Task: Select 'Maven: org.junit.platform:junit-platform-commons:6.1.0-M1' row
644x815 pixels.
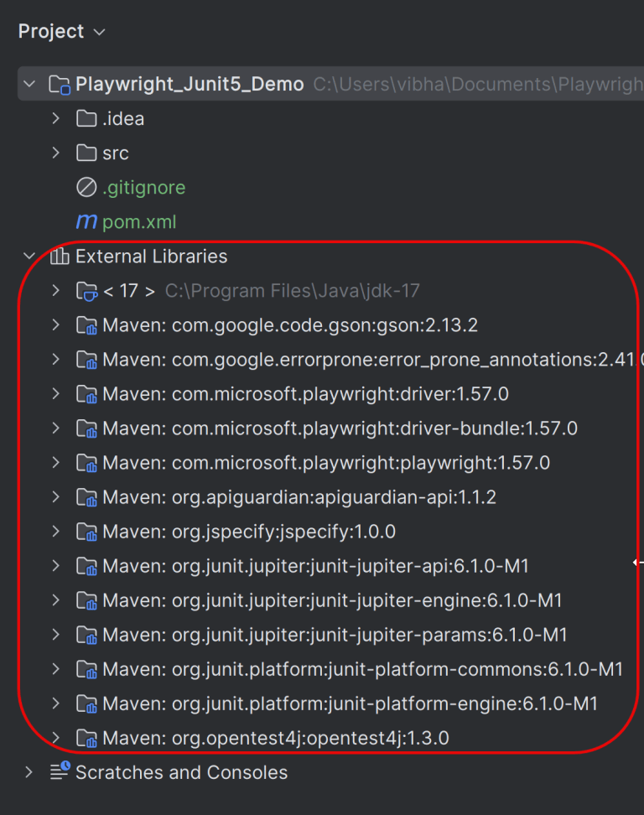Action: [363, 669]
